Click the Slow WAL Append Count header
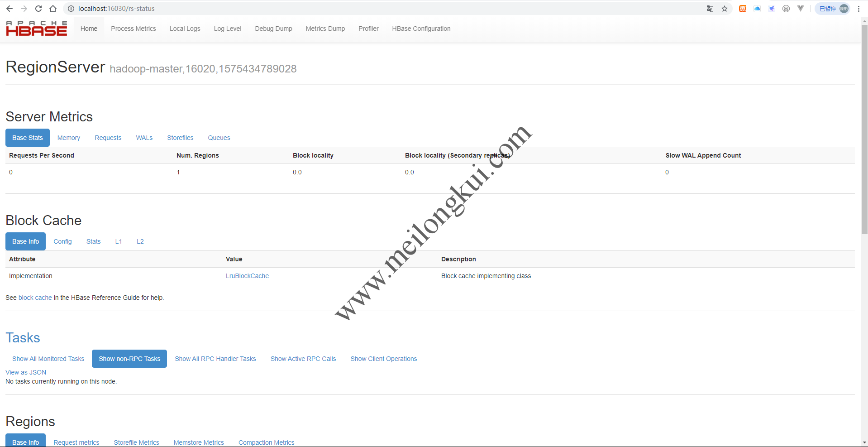 click(x=703, y=155)
